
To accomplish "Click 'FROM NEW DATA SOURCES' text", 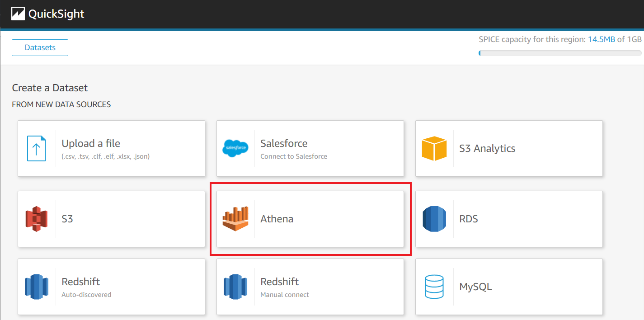I will tap(61, 104).
